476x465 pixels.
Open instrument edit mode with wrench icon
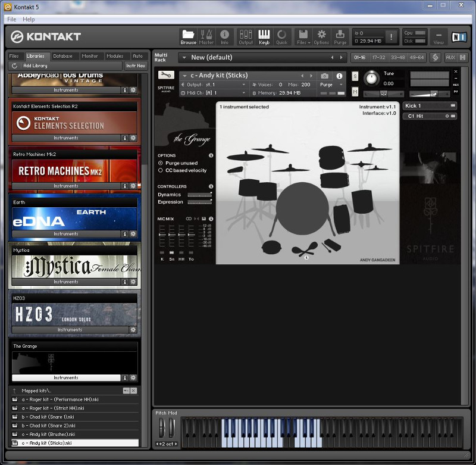tap(166, 74)
